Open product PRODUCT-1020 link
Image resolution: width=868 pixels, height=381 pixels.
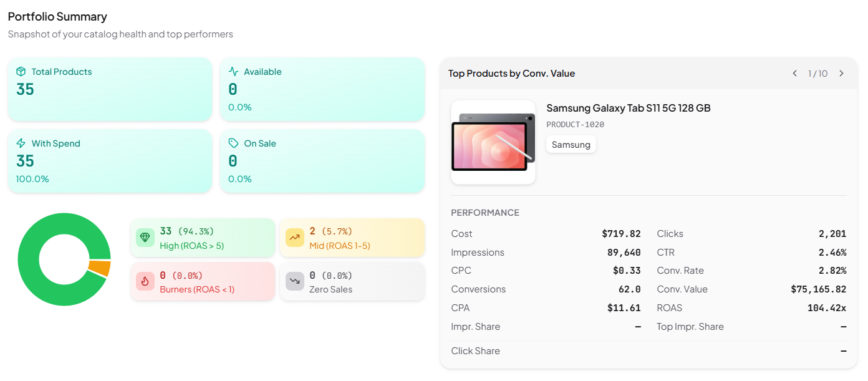tap(574, 124)
